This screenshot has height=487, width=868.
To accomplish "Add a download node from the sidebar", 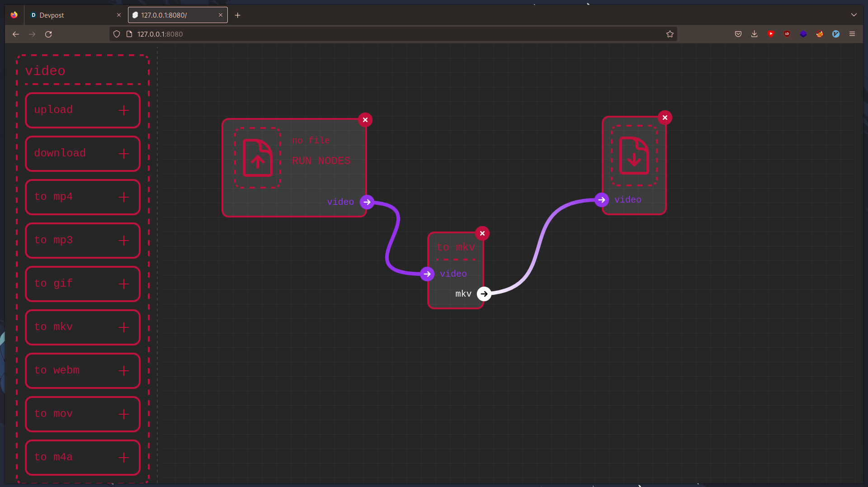I will (83, 154).
